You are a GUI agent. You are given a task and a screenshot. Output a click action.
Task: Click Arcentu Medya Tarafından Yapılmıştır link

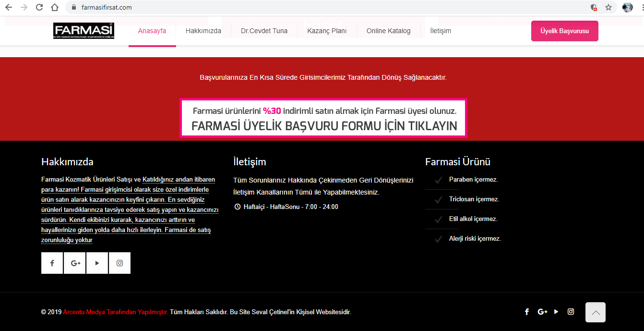tap(116, 312)
